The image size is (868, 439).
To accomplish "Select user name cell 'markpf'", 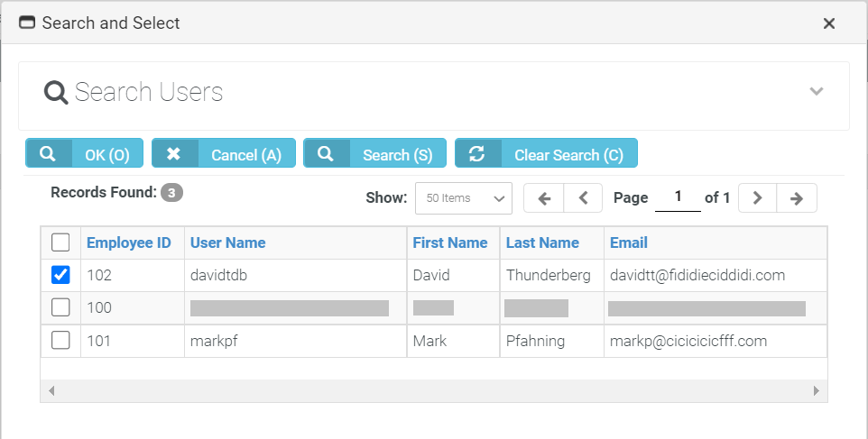I will point(214,341).
